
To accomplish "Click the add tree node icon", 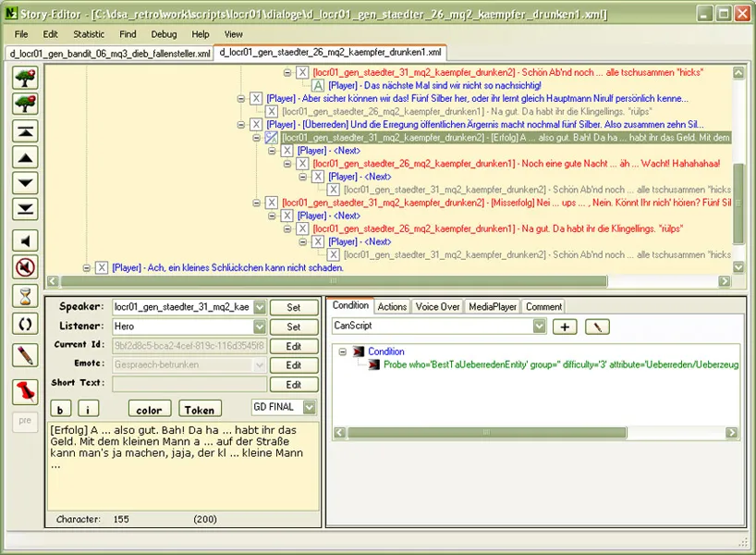I will (24, 78).
